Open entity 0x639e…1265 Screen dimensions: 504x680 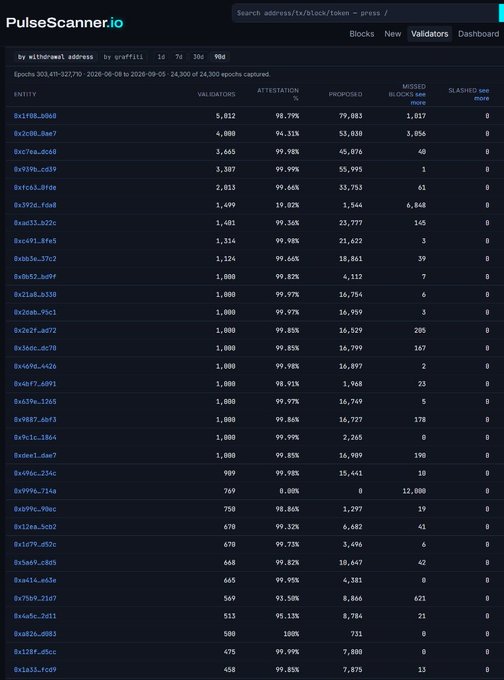[35, 402]
